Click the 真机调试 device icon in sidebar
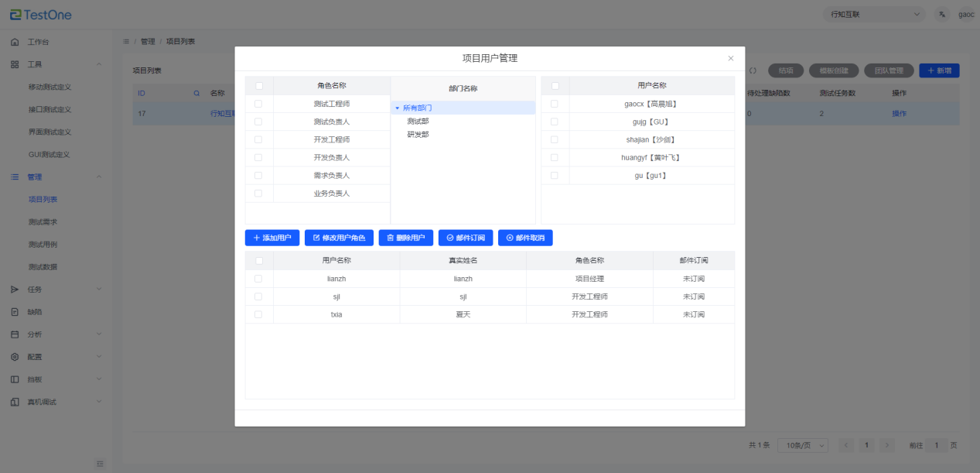The height and width of the screenshot is (473, 980). 15,402
